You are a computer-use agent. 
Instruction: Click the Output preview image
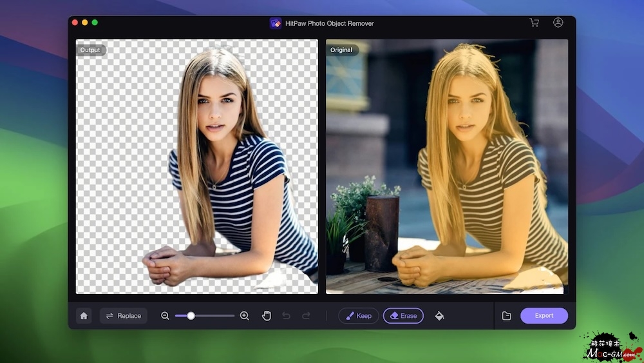point(197,166)
